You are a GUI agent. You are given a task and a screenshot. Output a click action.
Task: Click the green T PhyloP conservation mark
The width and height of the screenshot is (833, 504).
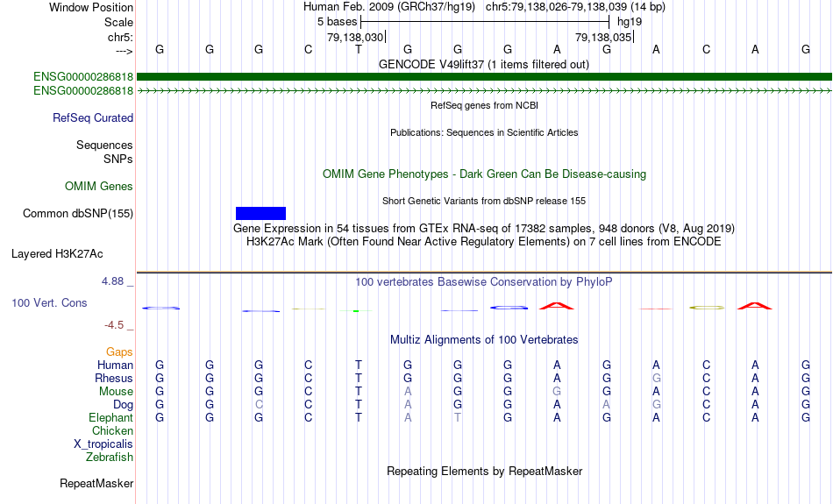pos(356,310)
